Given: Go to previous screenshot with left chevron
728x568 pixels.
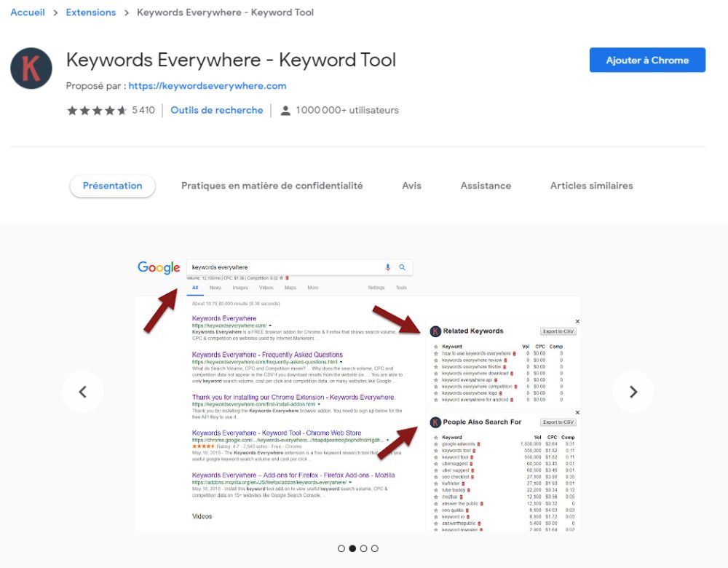Looking at the screenshot, I should coord(83,392).
